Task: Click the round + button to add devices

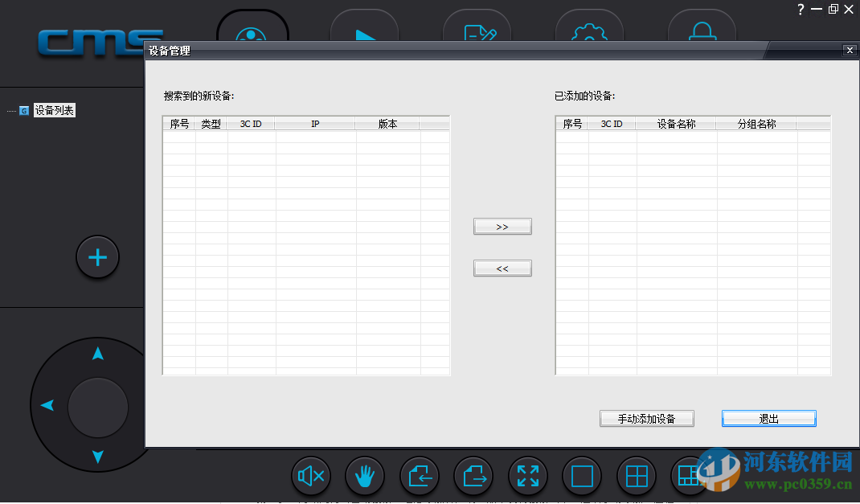Action: tap(97, 257)
